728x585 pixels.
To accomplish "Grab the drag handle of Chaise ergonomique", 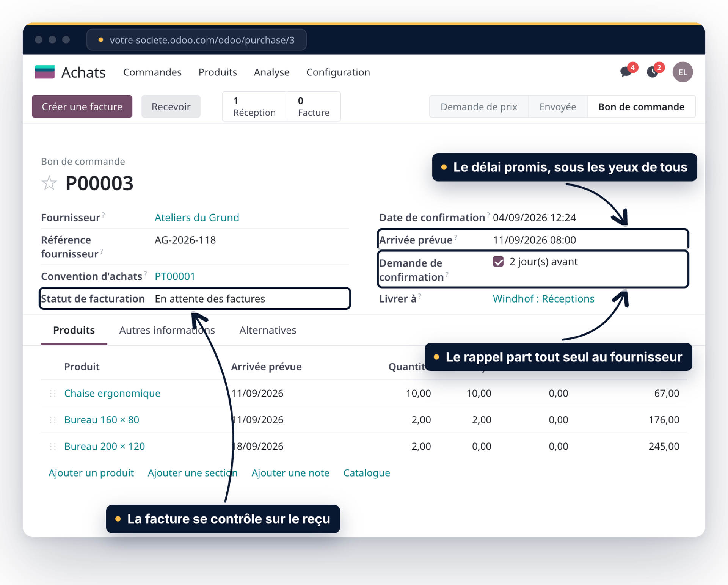I will 53,393.
